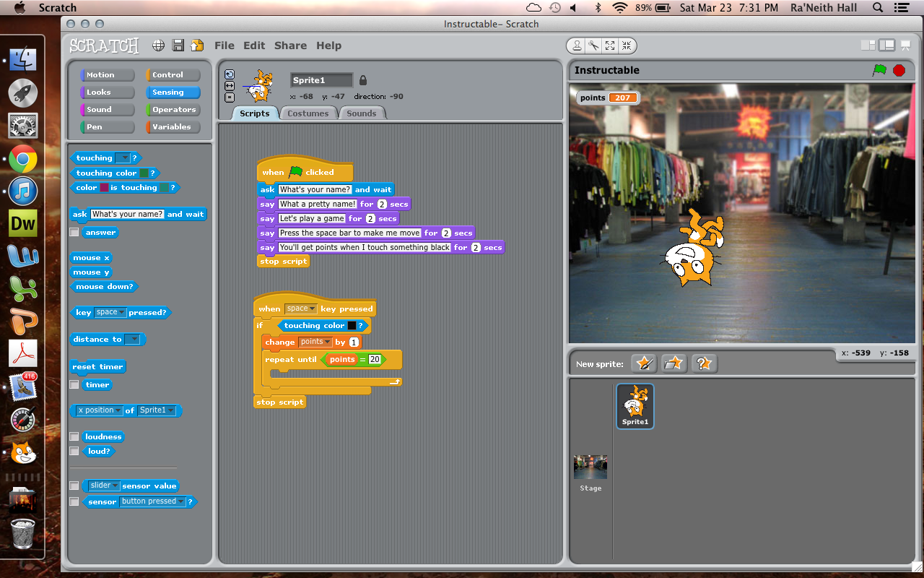This screenshot has height=578, width=924.
Task: Open the points dropdown in change block
Action: (x=315, y=342)
